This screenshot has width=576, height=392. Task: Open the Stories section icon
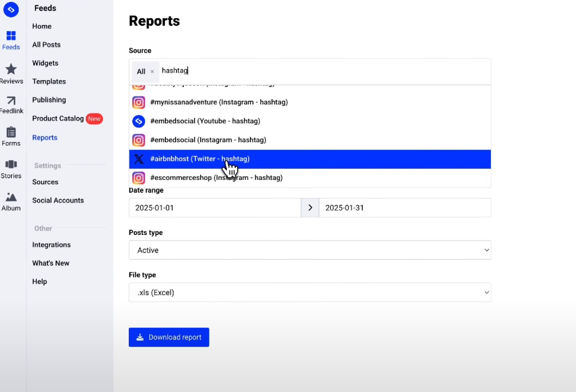11,166
